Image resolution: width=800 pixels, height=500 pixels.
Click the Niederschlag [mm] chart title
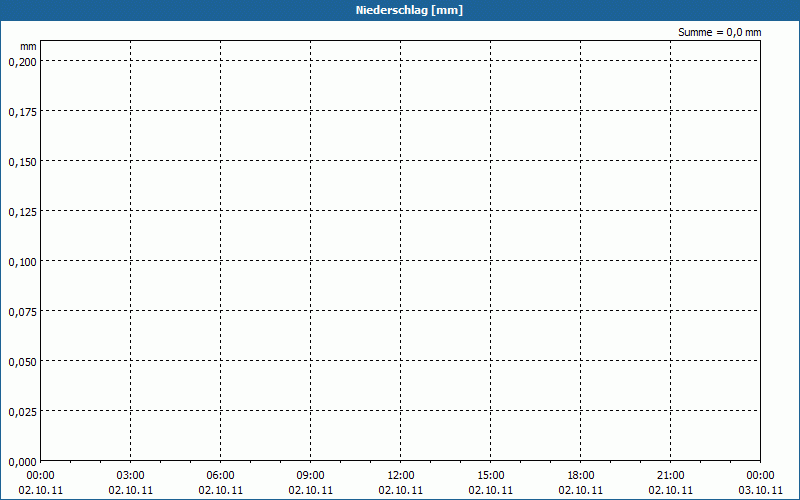pos(400,10)
